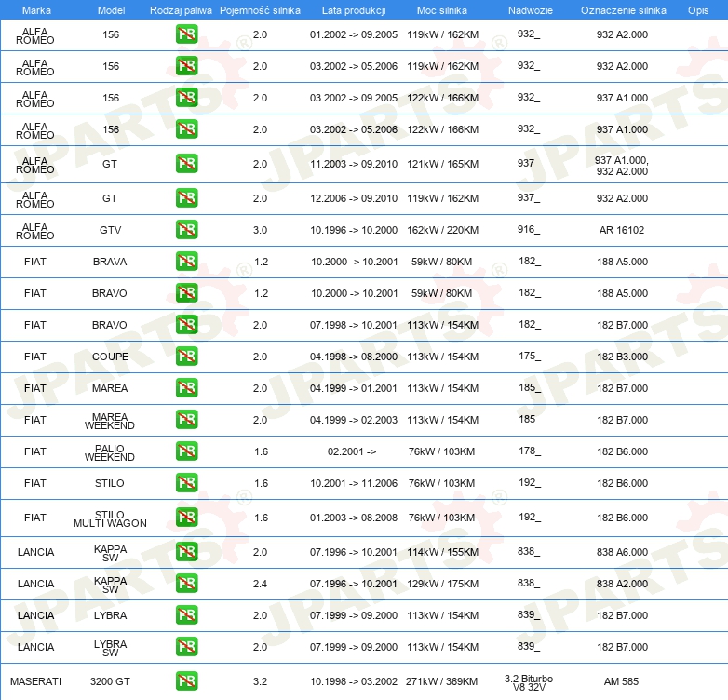
Task: Click the BRAVA model cell
Action: tap(110, 262)
